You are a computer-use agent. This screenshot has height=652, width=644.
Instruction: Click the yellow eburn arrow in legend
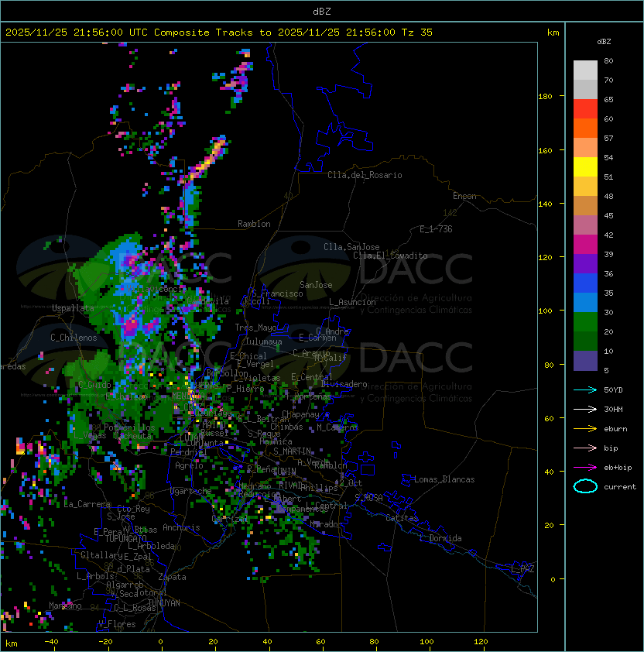(x=585, y=429)
